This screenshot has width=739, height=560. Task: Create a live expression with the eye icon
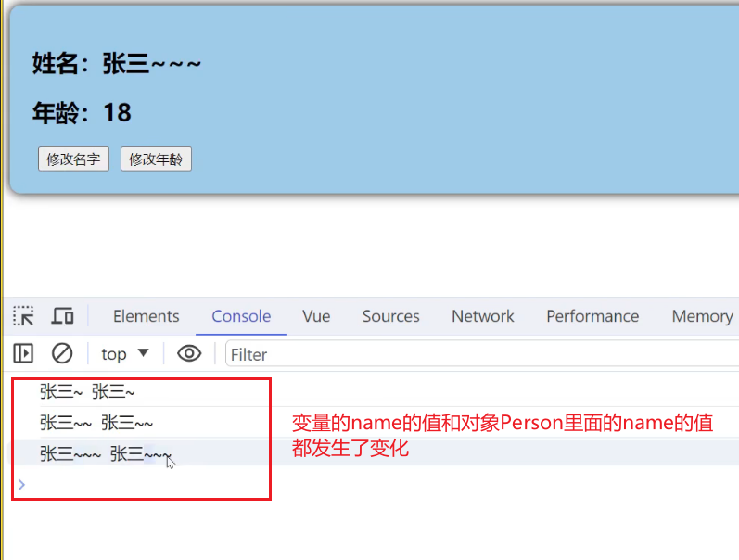189,353
